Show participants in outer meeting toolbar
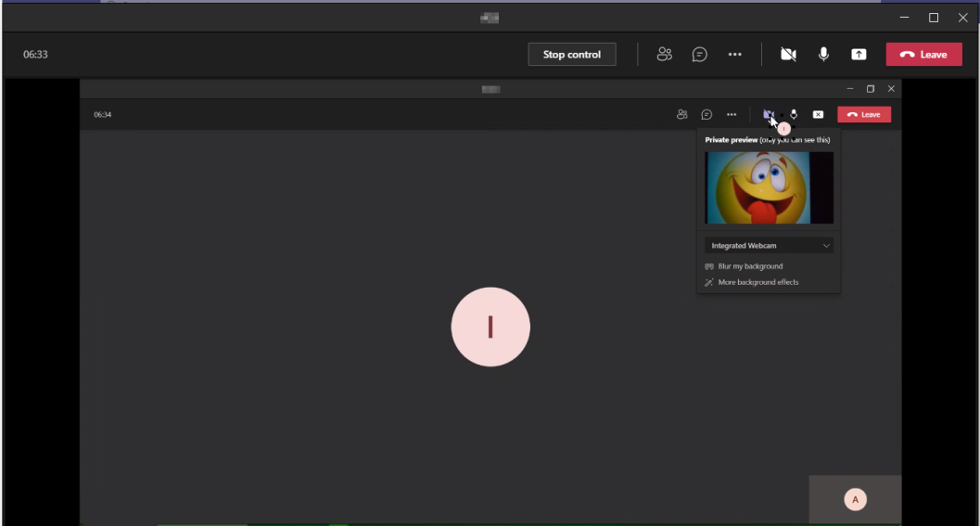 click(x=665, y=55)
